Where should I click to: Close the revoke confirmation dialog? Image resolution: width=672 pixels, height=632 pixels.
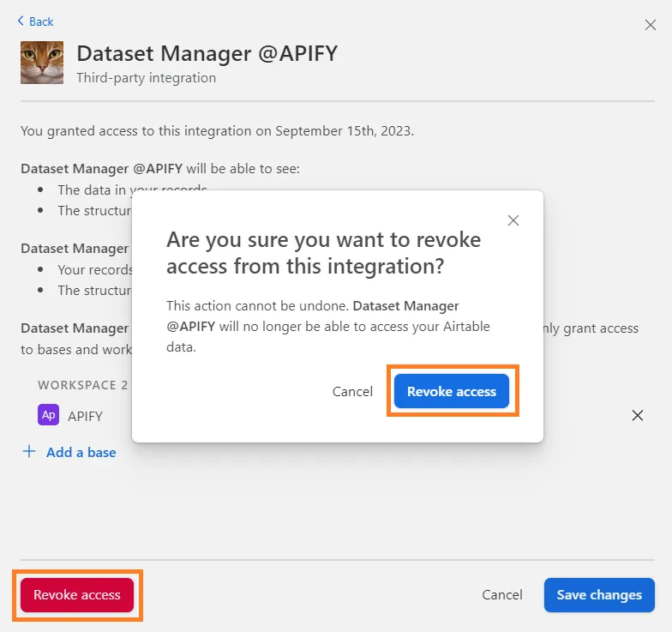coord(513,220)
